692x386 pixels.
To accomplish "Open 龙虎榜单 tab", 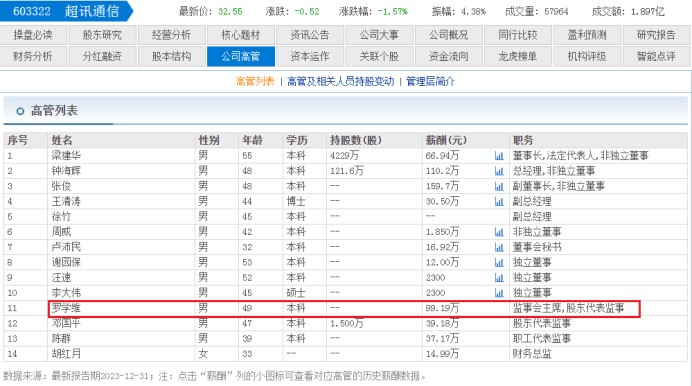I will coord(518,56).
